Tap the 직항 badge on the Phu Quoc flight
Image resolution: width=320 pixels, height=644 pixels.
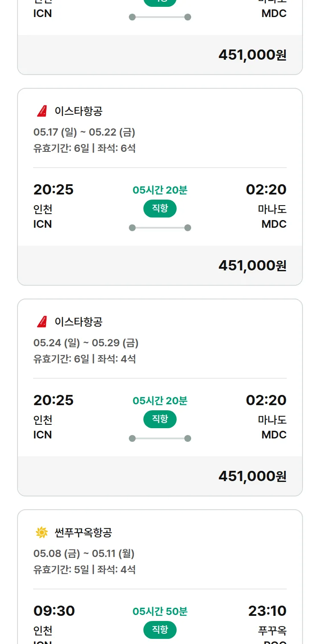click(x=160, y=630)
